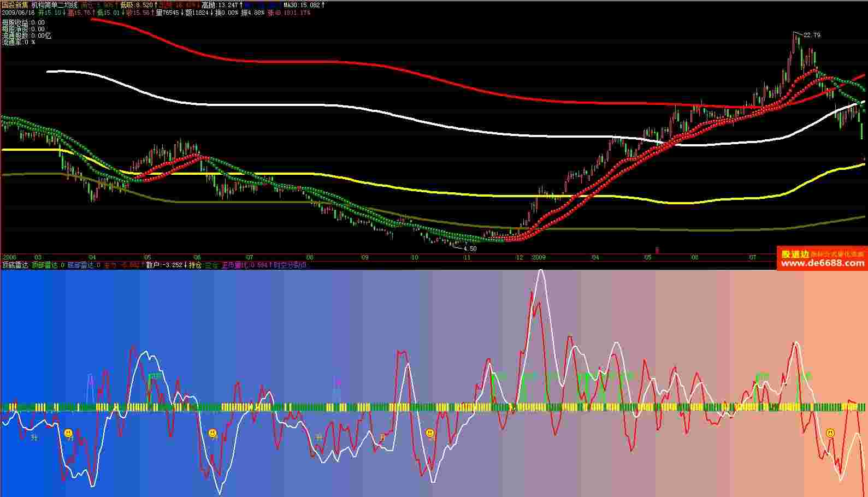The width and height of the screenshot is (868, 497).
Task: Click the 11 month marker on time axis
Action: 467,257
